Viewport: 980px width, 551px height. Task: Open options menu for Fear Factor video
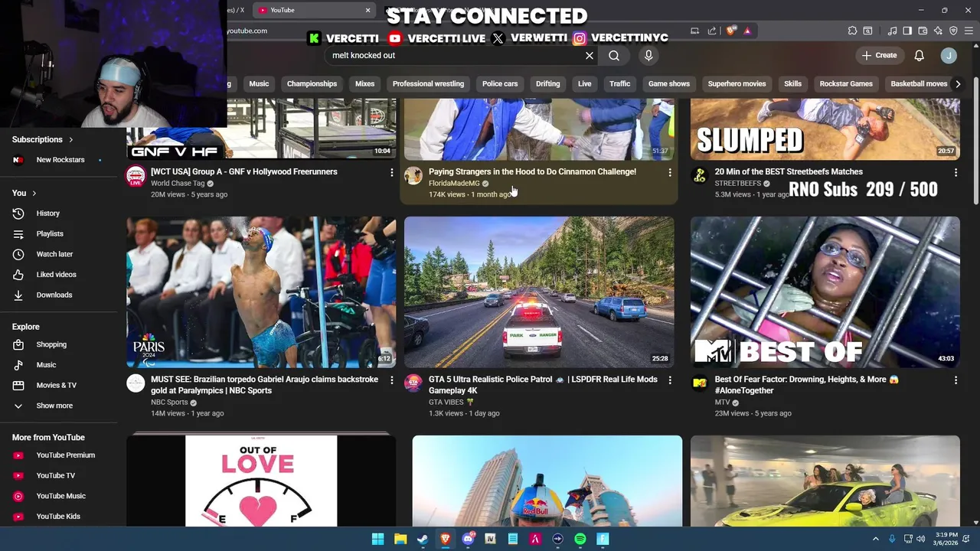pyautogui.click(x=955, y=380)
